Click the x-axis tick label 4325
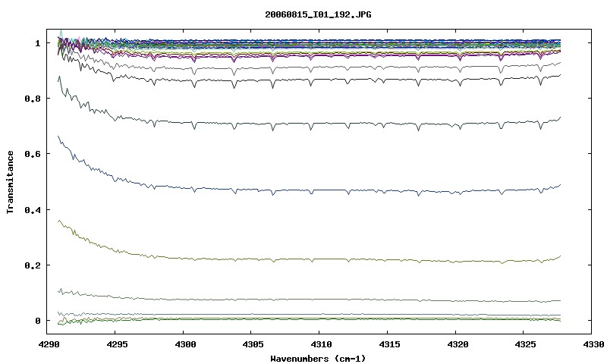Image resolution: width=607 pixels, height=364 pixels. pyautogui.click(x=524, y=344)
